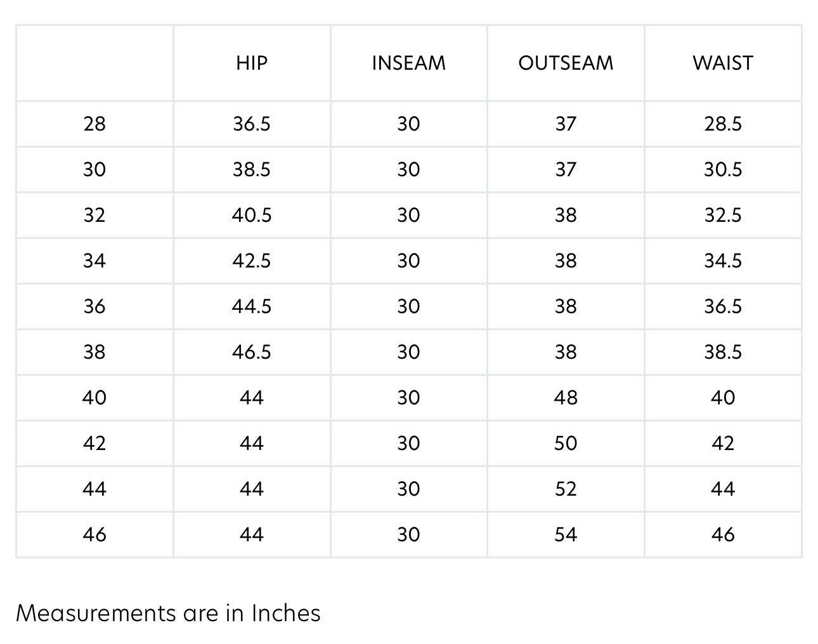Click outseam value 54 for size 46

pyautogui.click(x=566, y=534)
